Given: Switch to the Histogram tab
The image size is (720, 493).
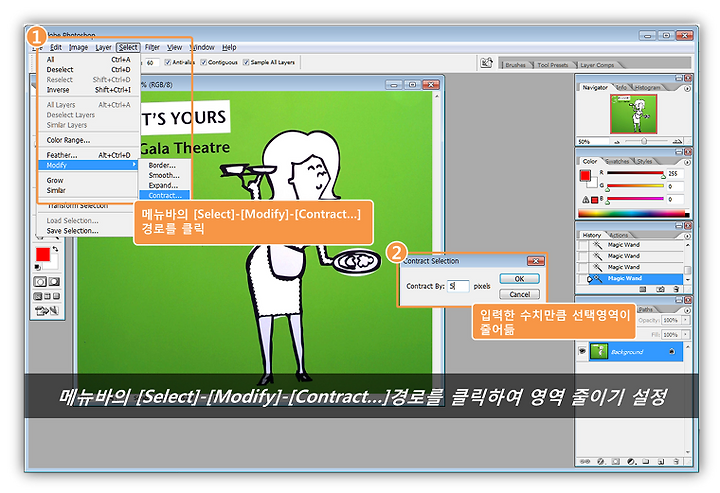Looking at the screenshot, I should [x=647, y=87].
